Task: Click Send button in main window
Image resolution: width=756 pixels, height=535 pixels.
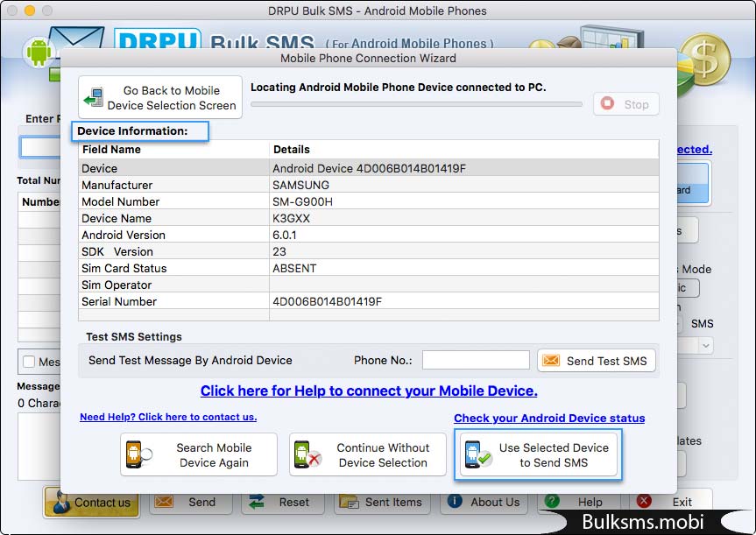Action: point(191,503)
